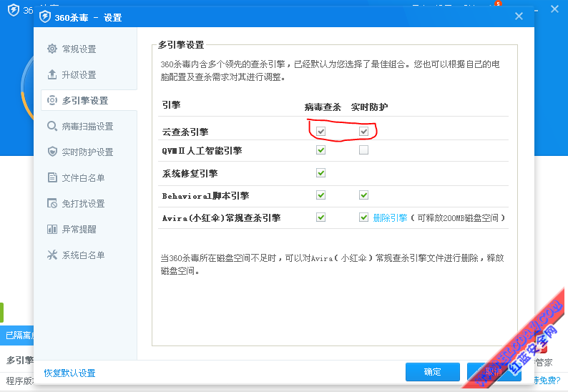The width and height of the screenshot is (568, 392).
Task: Click the 实时防护设置 shield icon
Action: (52, 152)
